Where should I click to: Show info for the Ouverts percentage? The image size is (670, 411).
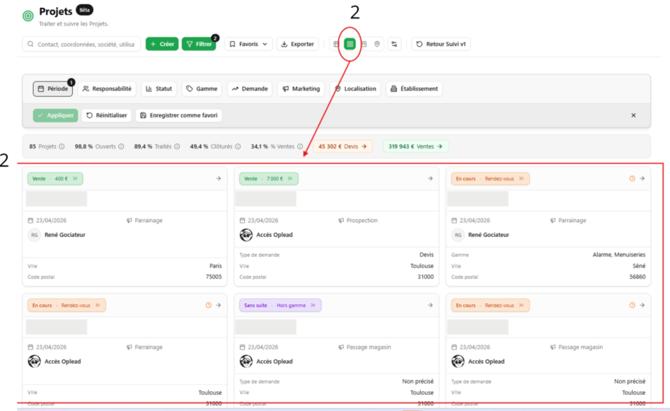tap(121, 147)
